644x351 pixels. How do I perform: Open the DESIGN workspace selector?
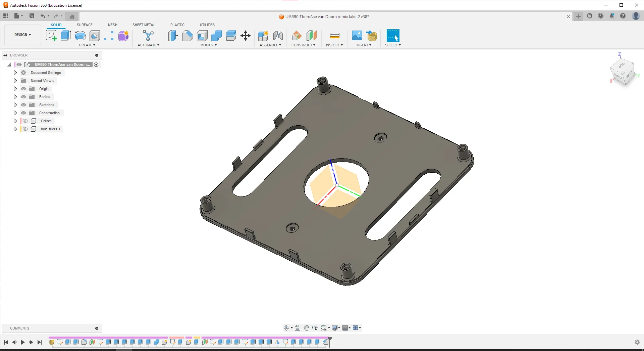coord(22,35)
